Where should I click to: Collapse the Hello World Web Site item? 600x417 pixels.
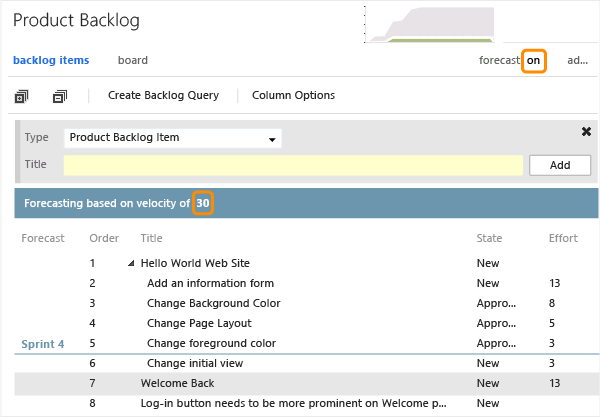[x=131, y=263]
